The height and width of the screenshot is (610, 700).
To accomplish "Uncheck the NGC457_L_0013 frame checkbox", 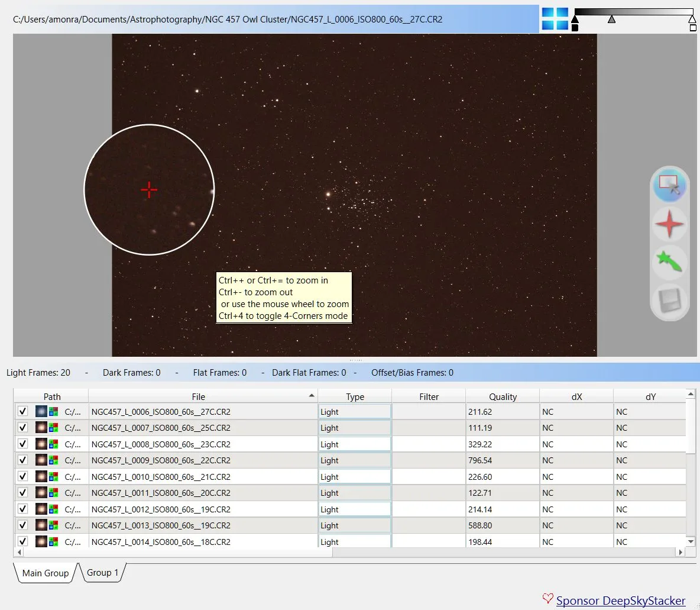I will click(23, 525).
